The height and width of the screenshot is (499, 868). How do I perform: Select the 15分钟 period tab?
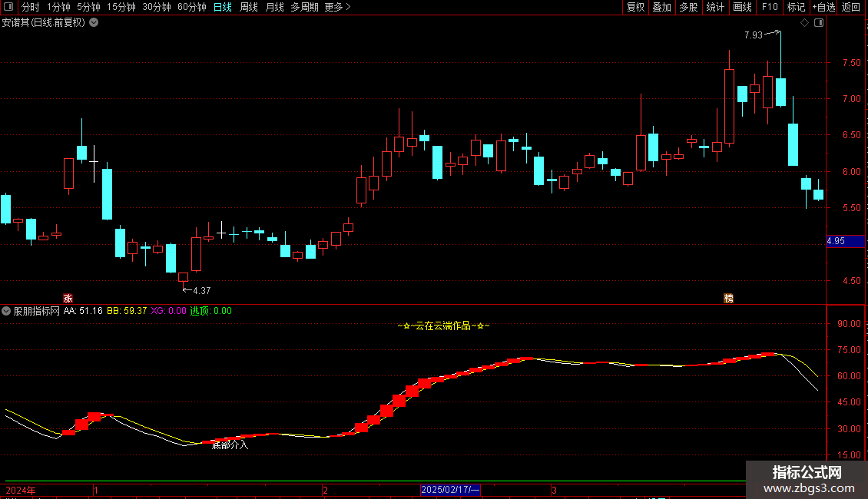tap(121, 7)
